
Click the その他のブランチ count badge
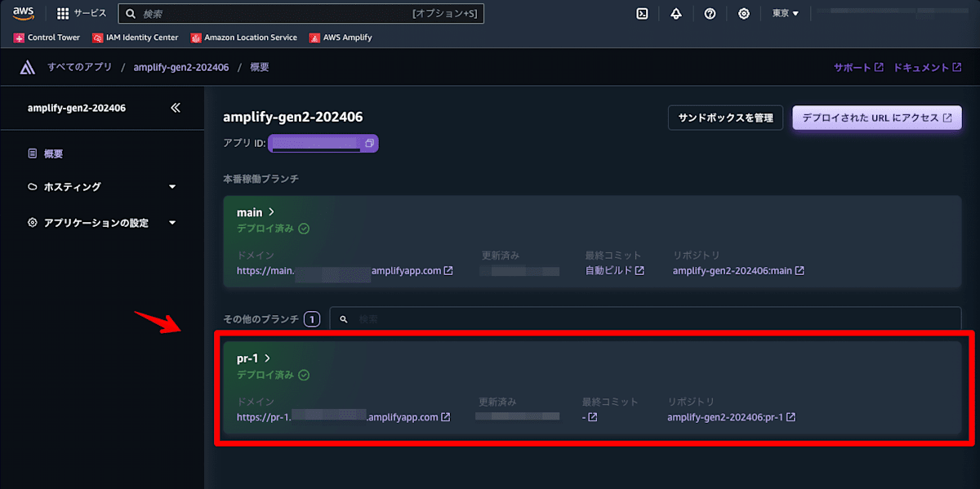point(311,319)
